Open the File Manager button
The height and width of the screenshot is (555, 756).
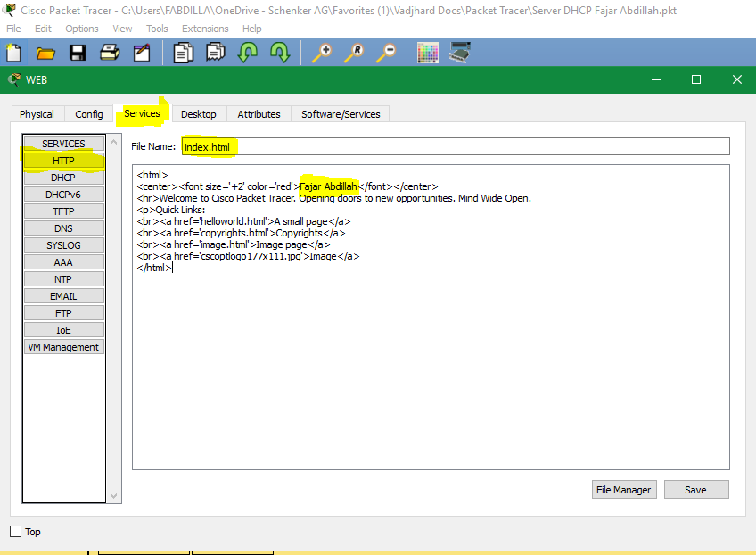tap(624, 489)
